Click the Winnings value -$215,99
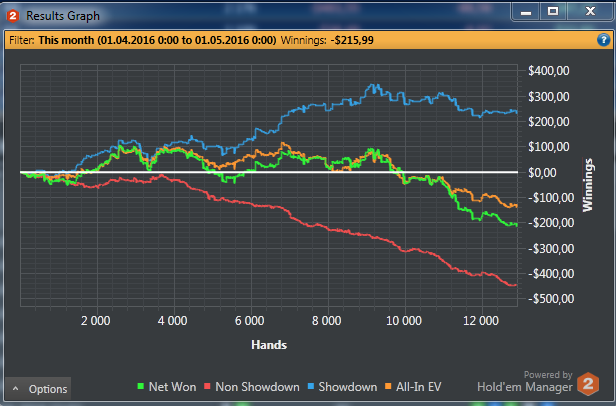616x406 pixels. [352, 40]
